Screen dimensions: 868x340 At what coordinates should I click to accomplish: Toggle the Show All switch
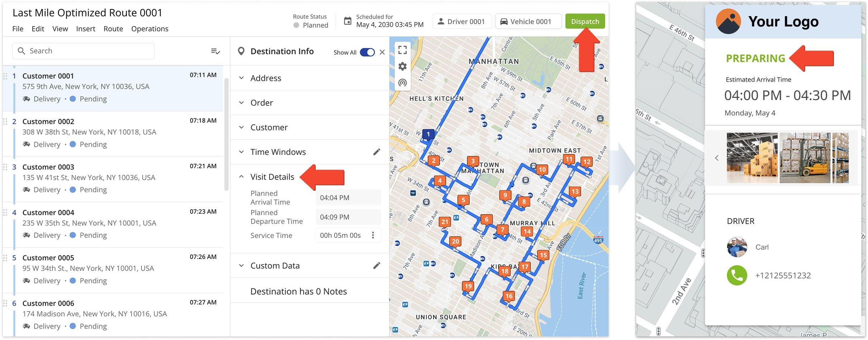point(367,52)
